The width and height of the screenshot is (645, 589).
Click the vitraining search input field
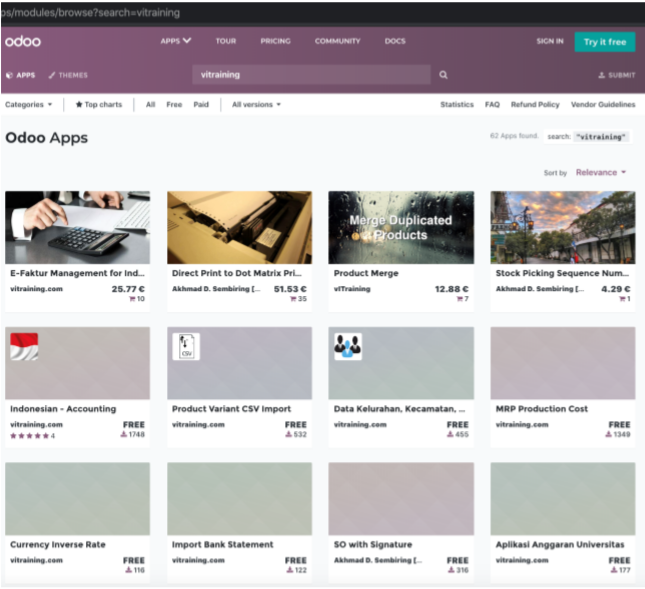pyautogui.click(x=311, y=74)
